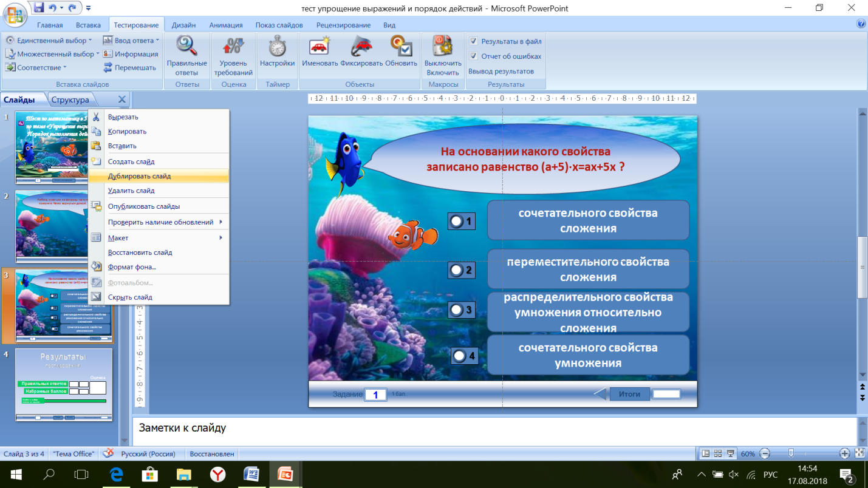Choose Копировать in context menu
The width and height of the screenshot is (868, 488).
[x=159, y=131]
